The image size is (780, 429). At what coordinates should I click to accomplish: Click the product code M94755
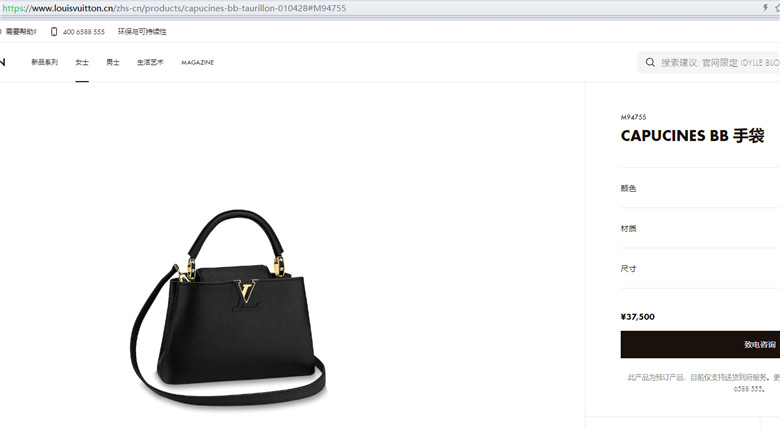(633, 117)
